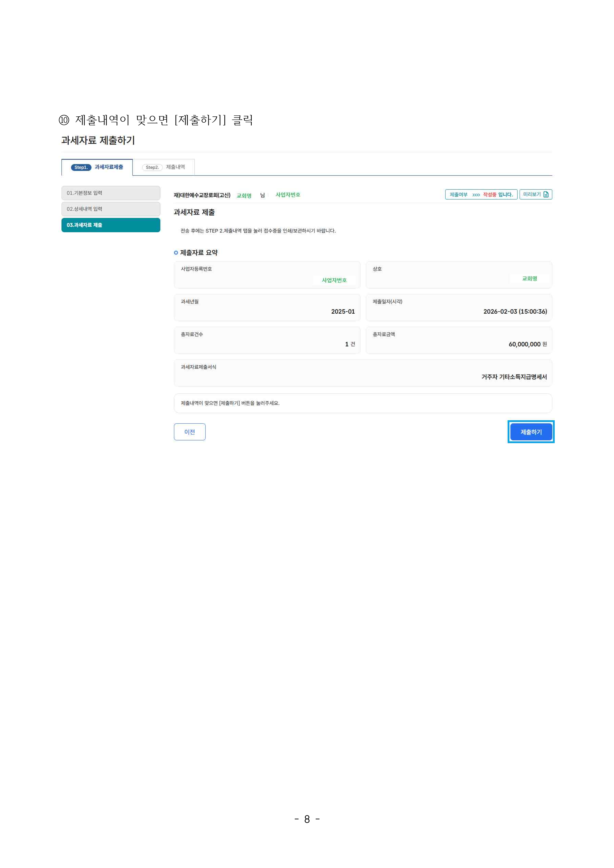The height and width of the screenshot is (868, 614).
Task: Open the Step1 과세자료제출 tab
Action: point(97,167)
